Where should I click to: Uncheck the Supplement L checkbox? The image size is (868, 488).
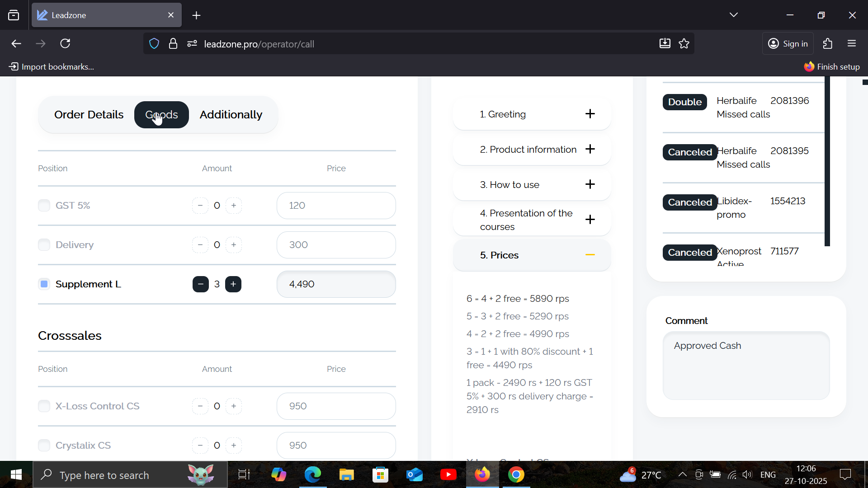pyautogui.click(x=44, y=284)
